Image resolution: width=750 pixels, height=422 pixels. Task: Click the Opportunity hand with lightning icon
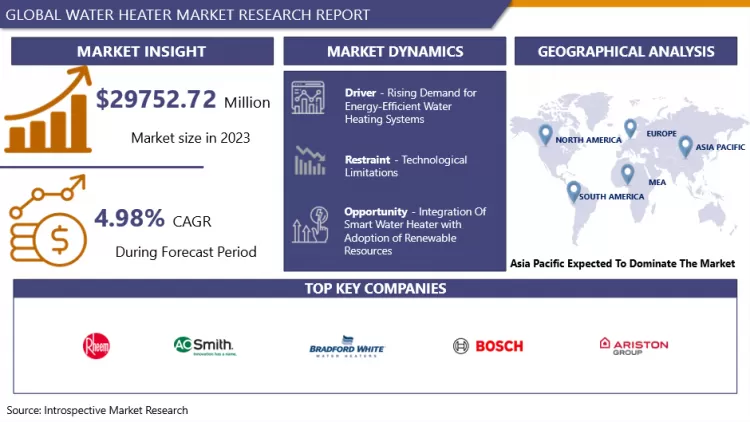310,224
